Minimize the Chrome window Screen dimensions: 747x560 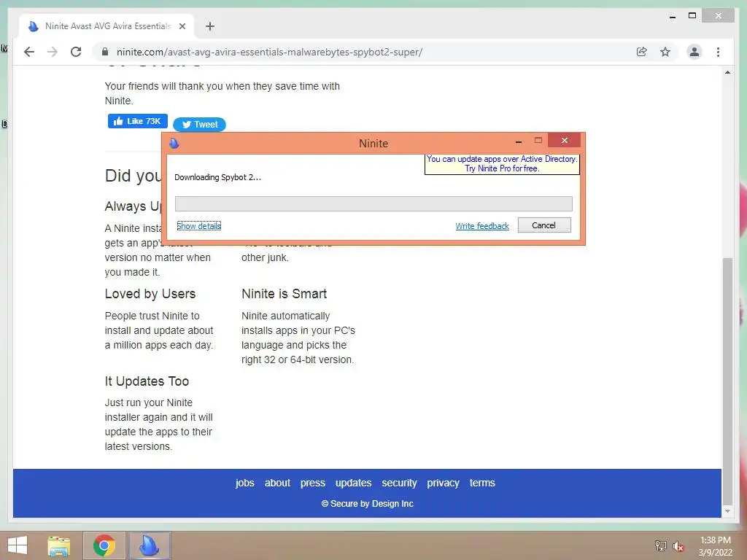(x=672, y=17)
